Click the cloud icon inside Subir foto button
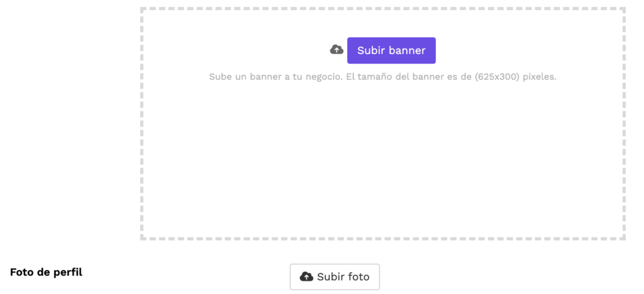The image size is (644, 294). coord(306,277)
